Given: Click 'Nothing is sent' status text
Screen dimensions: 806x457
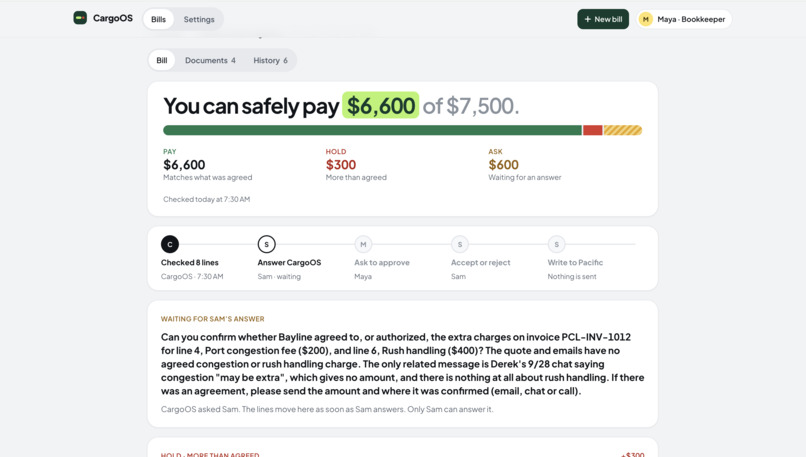Looking at the screenshot, I should [x=572, y=277].
